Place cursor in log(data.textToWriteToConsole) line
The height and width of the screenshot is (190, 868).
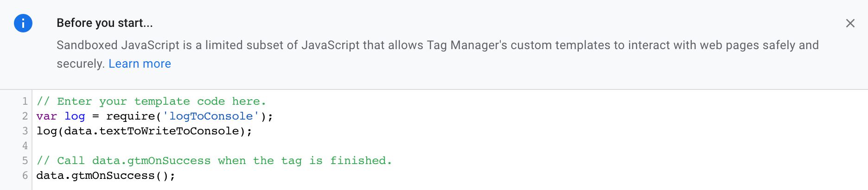144,131
